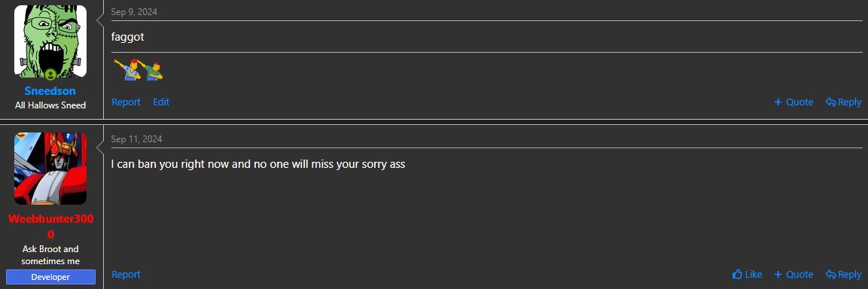Click the first dabbing figure in the signature

[x=128, y=69]
